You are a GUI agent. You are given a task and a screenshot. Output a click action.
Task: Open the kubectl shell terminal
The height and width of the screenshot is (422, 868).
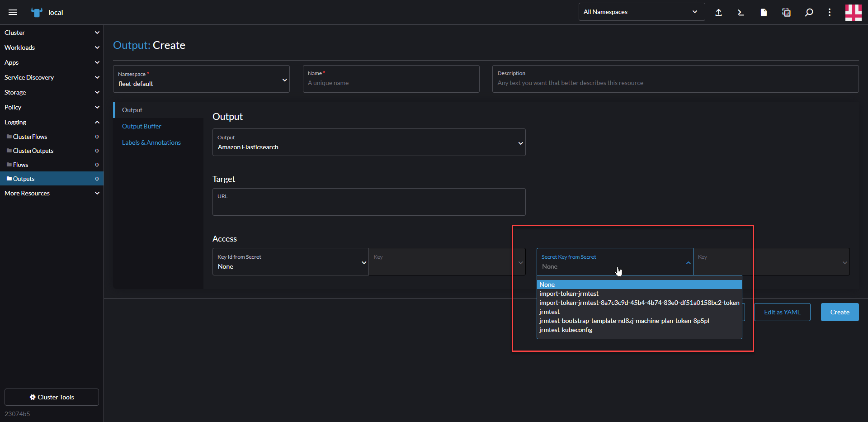point(741,12)
